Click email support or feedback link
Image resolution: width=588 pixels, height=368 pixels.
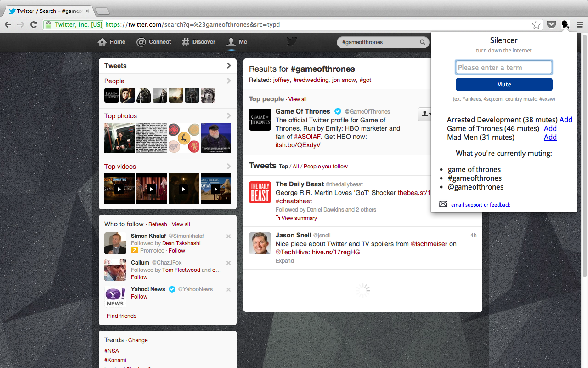481,205
